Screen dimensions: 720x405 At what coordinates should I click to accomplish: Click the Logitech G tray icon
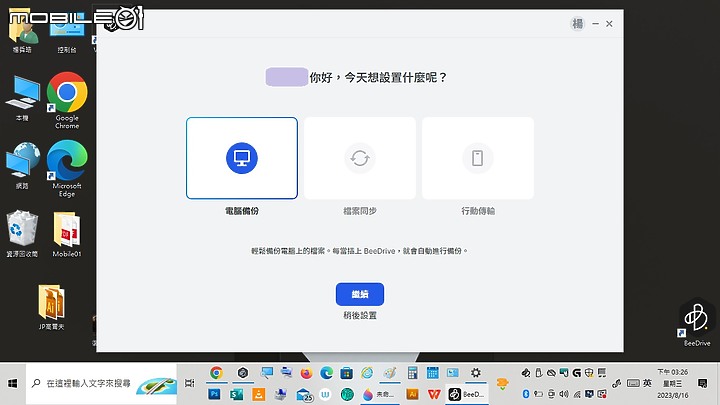[x=577, y=373]
